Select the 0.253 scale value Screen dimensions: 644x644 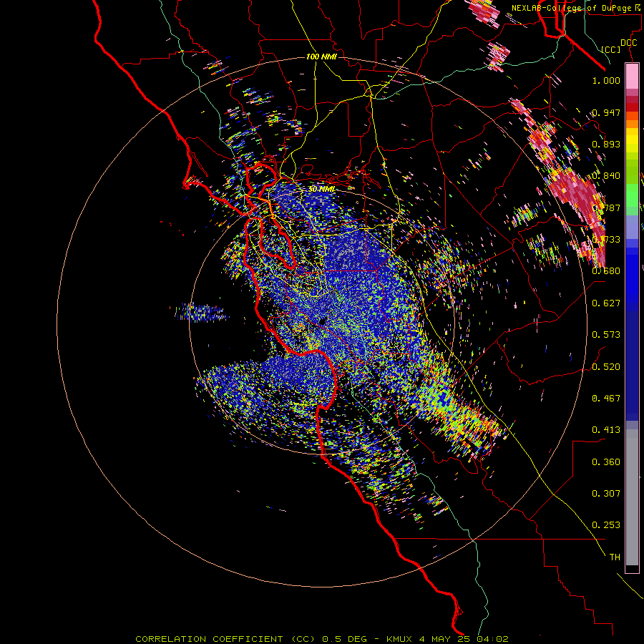tap(606, 525)
